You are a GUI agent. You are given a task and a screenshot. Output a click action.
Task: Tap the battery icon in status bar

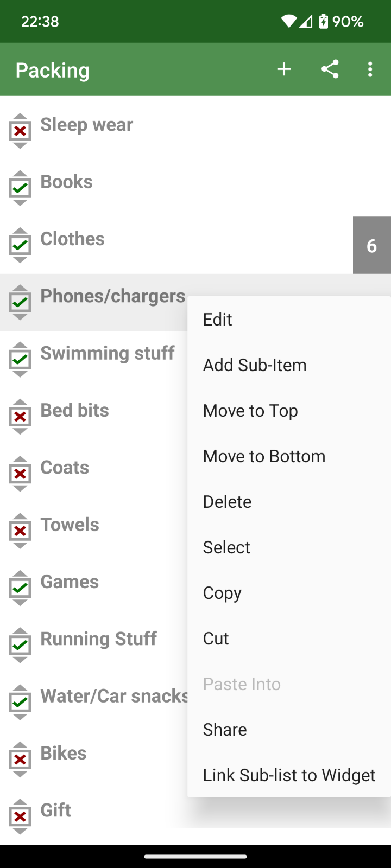click(x=324, y=21)
